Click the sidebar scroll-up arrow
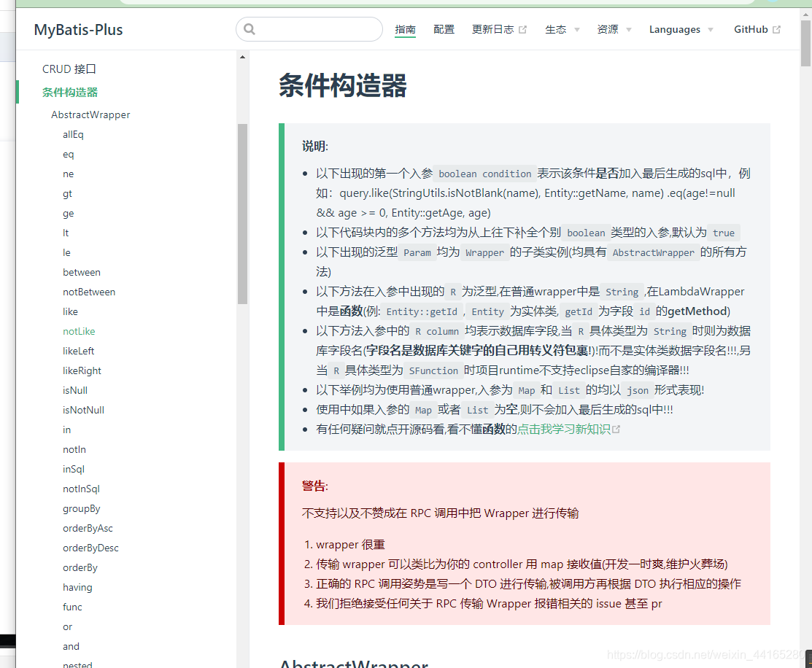The image size is (812, 668). [242, 57]
